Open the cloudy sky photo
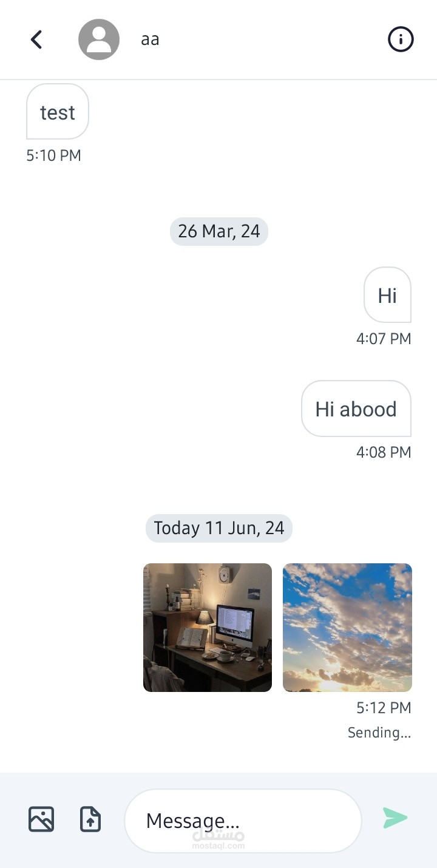 pyautogui.click(x=347, y=628)
